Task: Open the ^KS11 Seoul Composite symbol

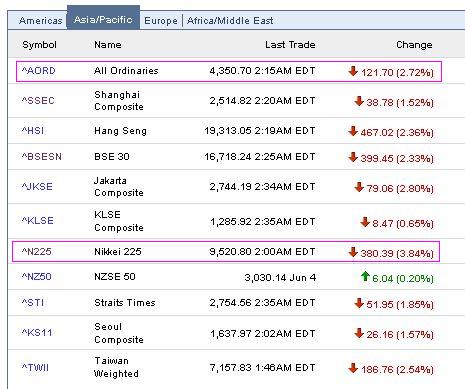Action: coord(37,333)
